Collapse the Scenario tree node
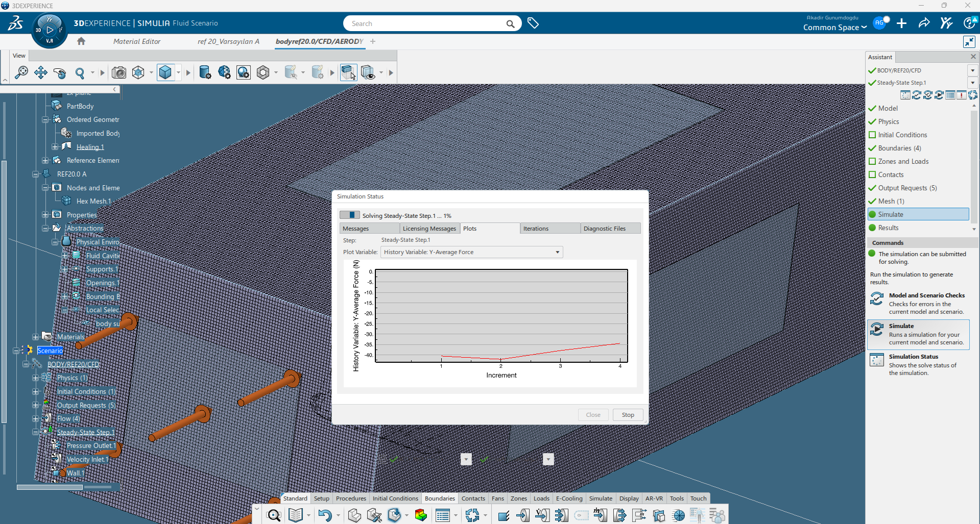The image size is (980, 524). pyautogui.click(x=16, y=351)
